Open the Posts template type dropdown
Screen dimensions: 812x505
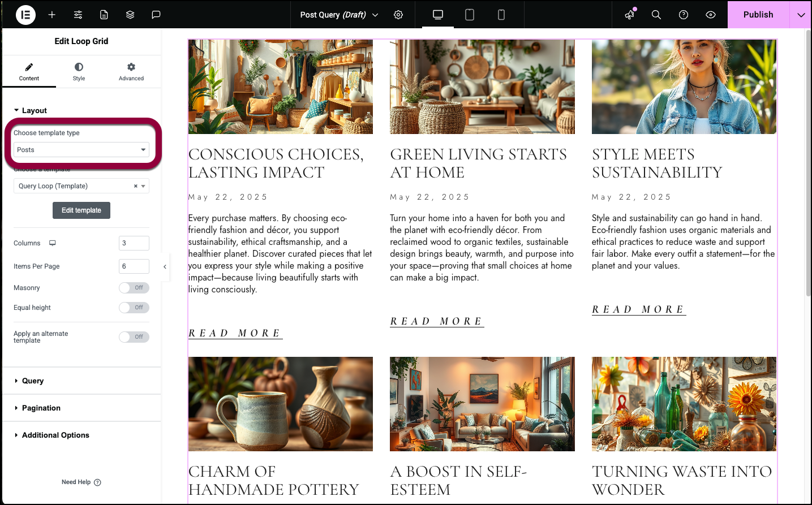coord(81,150)
